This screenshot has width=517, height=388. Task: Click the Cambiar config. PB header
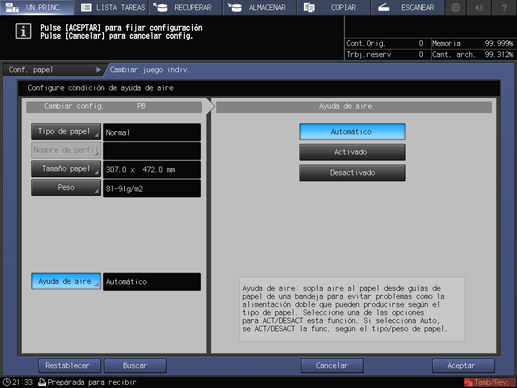tap(114, 106)
